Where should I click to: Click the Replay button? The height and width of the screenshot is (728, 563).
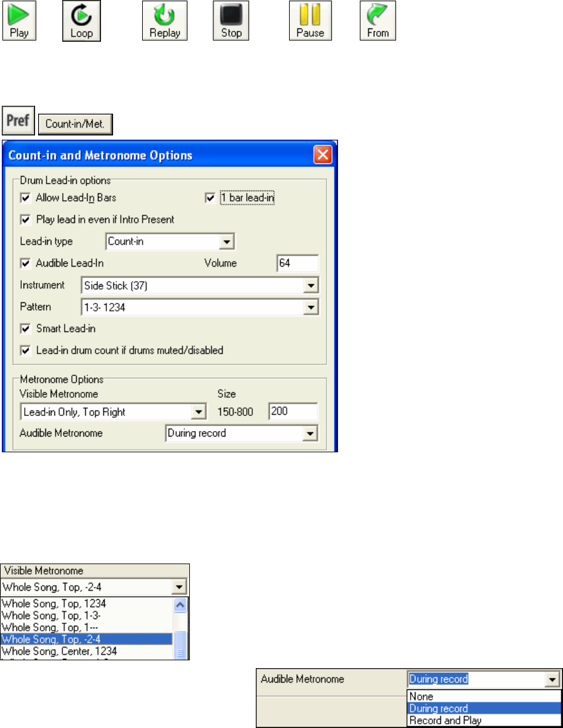(164, 21)
